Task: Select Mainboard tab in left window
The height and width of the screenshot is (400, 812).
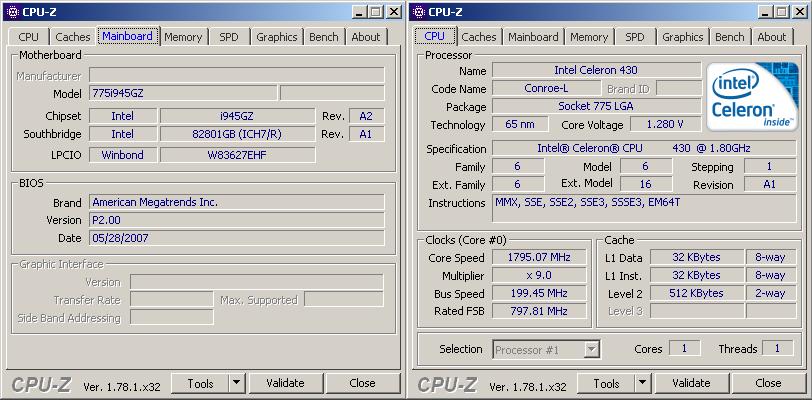Action: 127,36
